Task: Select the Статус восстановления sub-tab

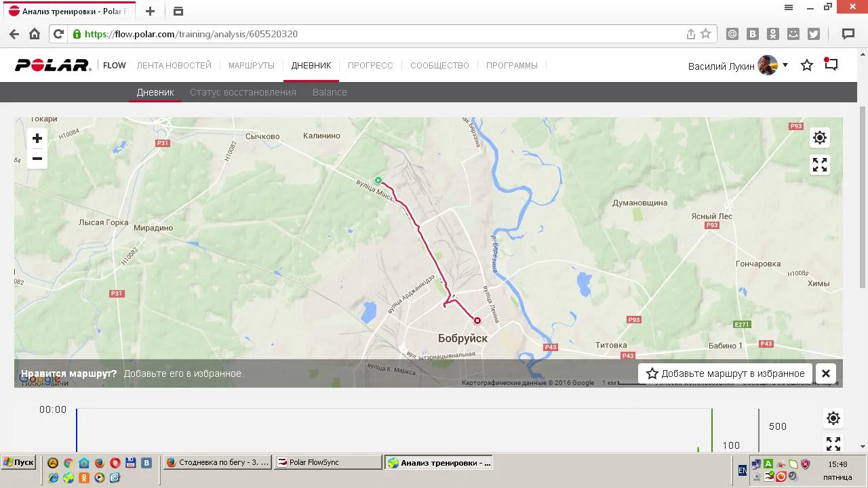Action: 243,92
